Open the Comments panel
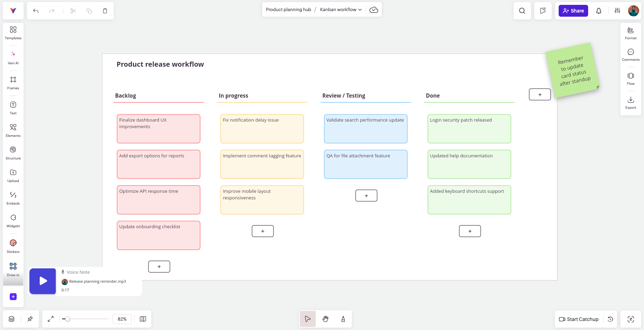The height and width of the screenshot is (330, 644). 630,55
